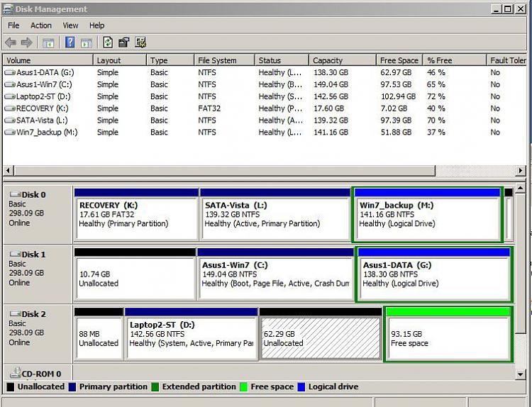
Task: Click the horizontal scrollbar thumb in volume list
Action: (224, 170)
